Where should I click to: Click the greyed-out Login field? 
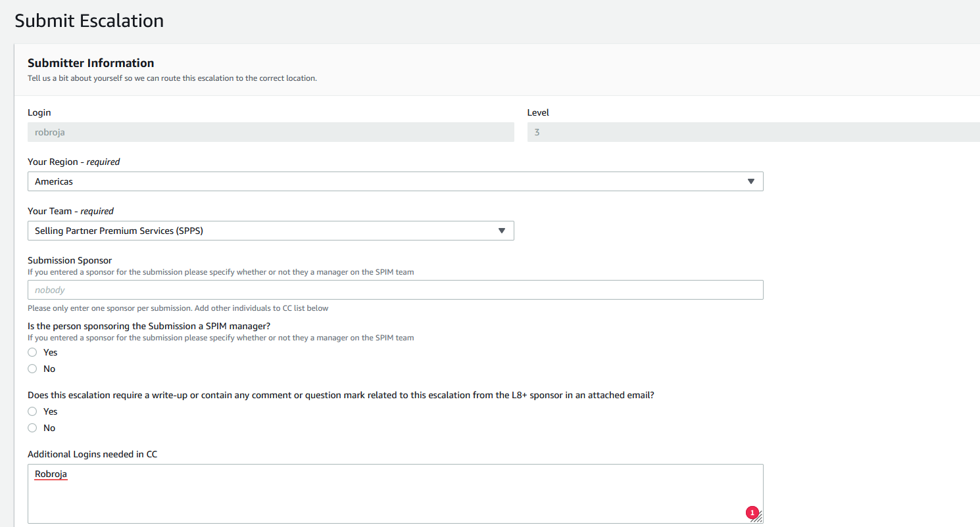pos(270,132)
